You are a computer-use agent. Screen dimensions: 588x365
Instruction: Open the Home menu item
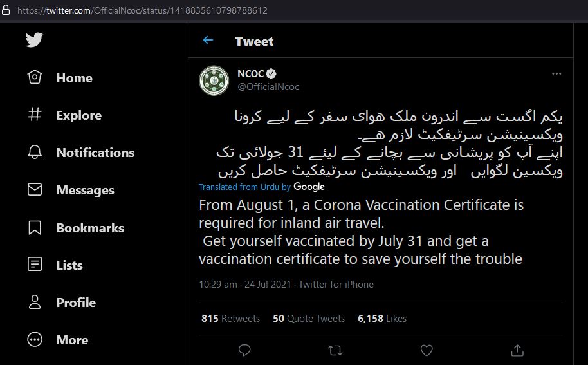(x=60, y=78)
